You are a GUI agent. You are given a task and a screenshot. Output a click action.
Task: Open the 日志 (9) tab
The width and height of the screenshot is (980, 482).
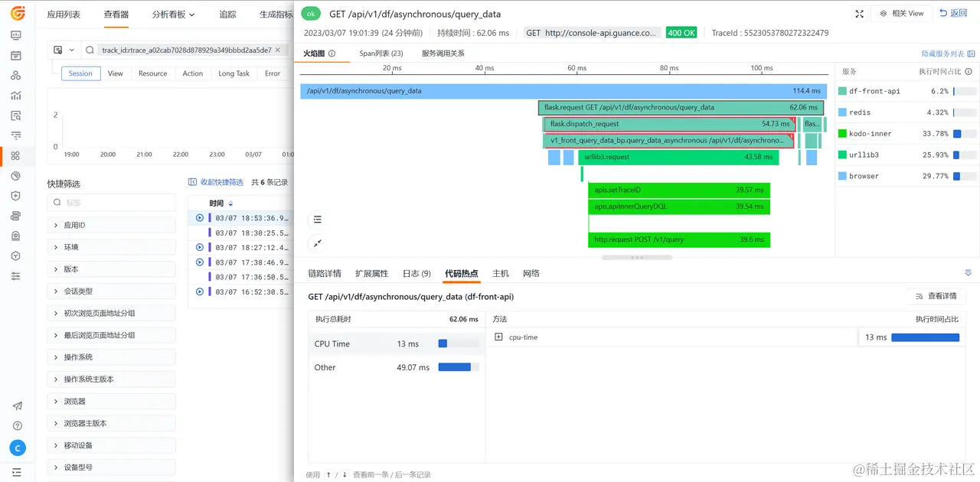tap(416, 273)
